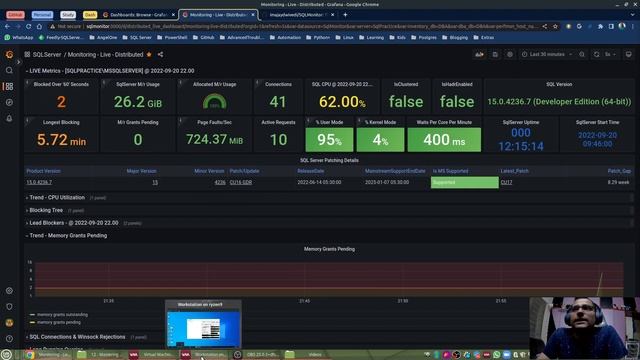Open the Postgres bookmarks folder
Image resolution: width=640 pixels, height=360 pixels.
pos(424,37)
